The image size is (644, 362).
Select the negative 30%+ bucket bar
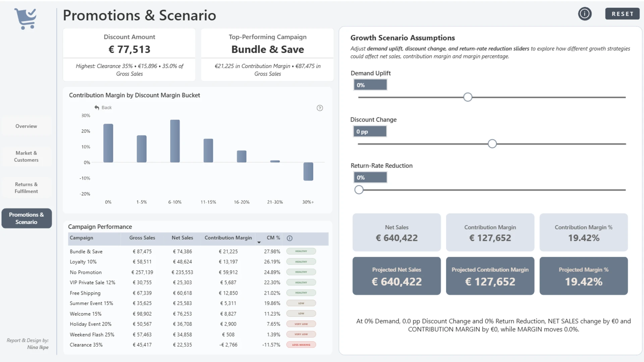308,172
